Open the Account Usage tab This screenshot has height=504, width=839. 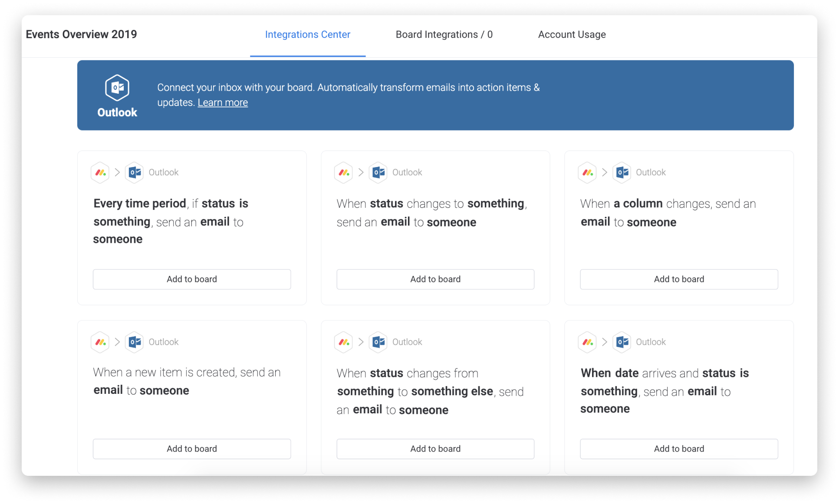point(572,34)
